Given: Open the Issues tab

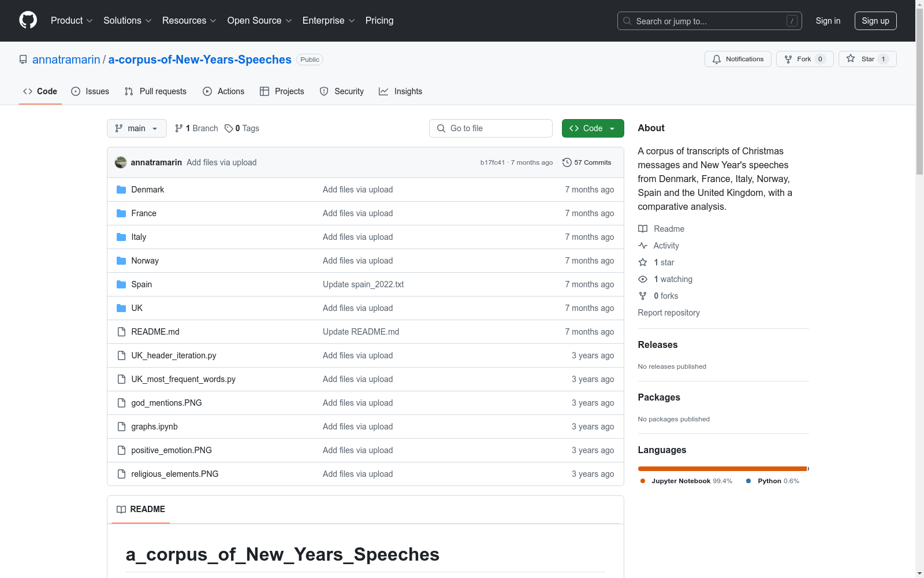Looking at the screenshot, I should pos(90,91).
